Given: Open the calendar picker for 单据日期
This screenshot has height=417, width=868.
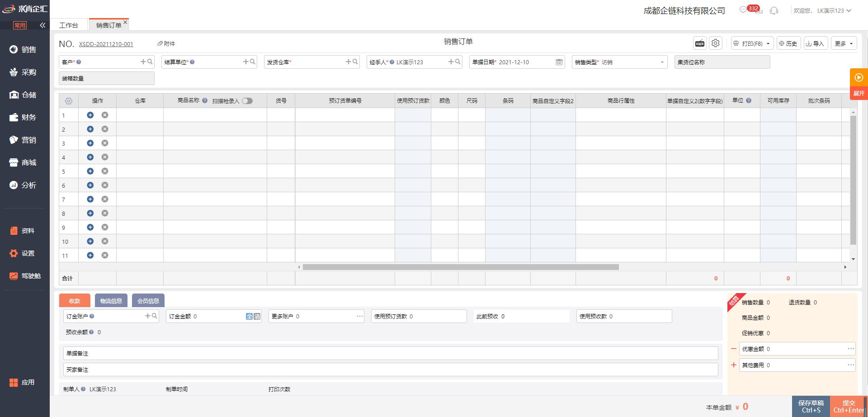Looking at the screenshot, I should (x=559, y=62).
